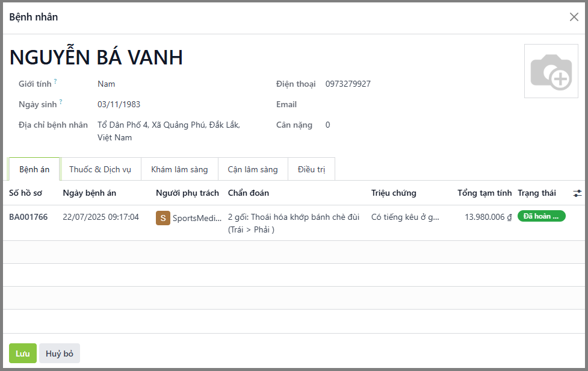Edit the patient name Nguyễn Bá Vanh
Screen dimensions: 588x371
click(x=96, y=57)
